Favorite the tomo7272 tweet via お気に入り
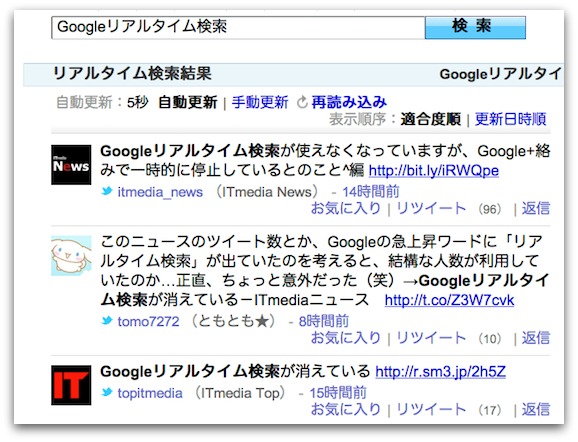 click(346, 338)
